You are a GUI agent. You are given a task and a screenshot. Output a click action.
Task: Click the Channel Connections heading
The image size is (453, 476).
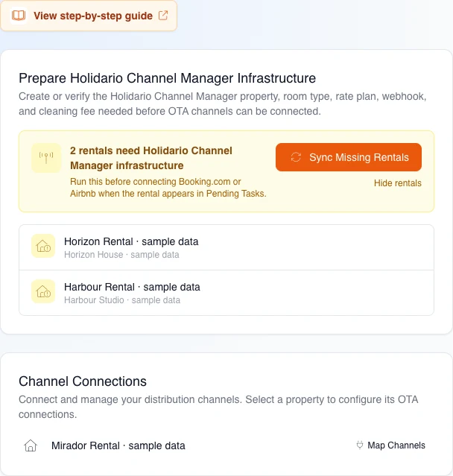[x=83, y=381]
